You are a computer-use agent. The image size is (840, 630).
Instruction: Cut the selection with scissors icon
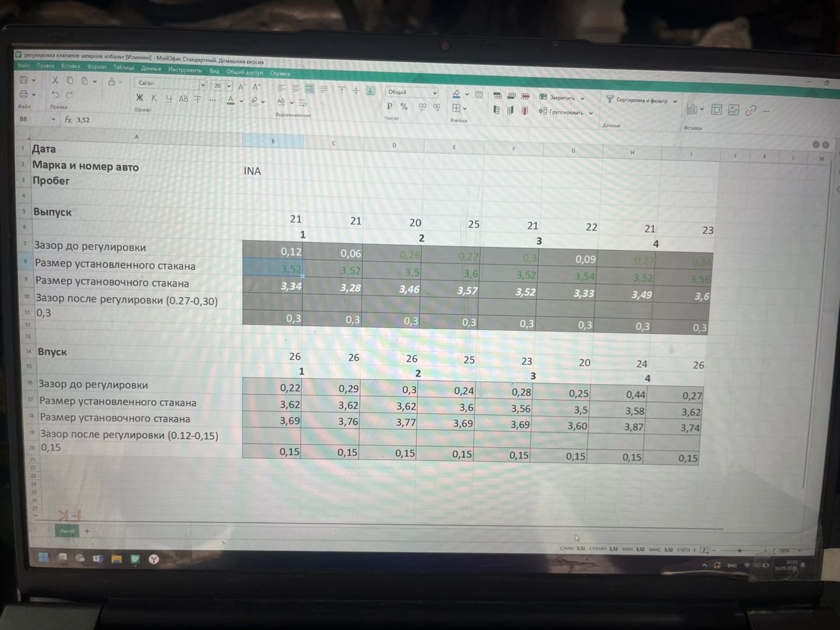(55, 80)
